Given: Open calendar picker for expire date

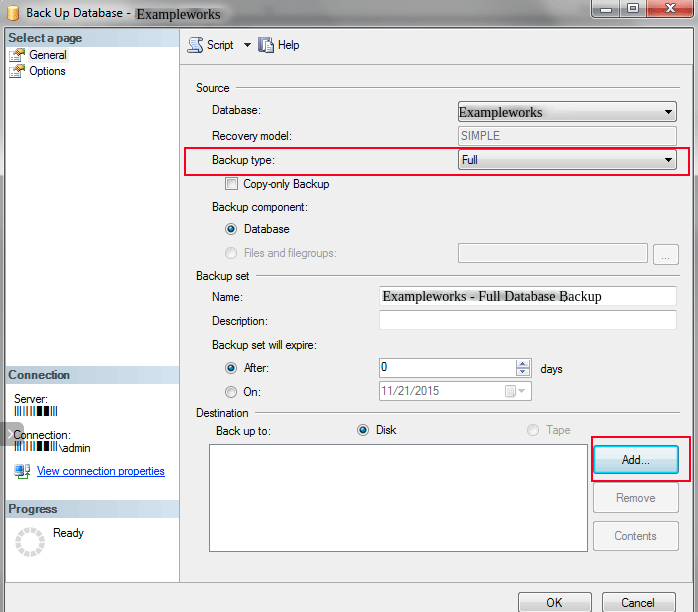Looking at the screenshot, I should [515, 391].
